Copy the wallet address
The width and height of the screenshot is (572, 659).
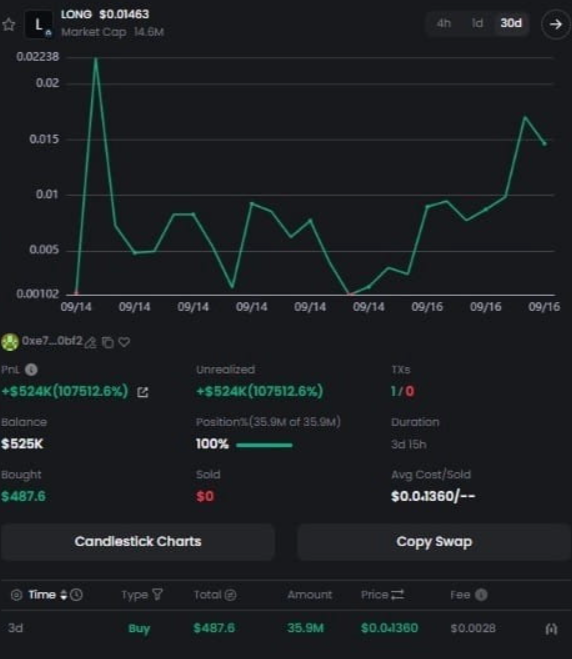click(x=108, y=343)
